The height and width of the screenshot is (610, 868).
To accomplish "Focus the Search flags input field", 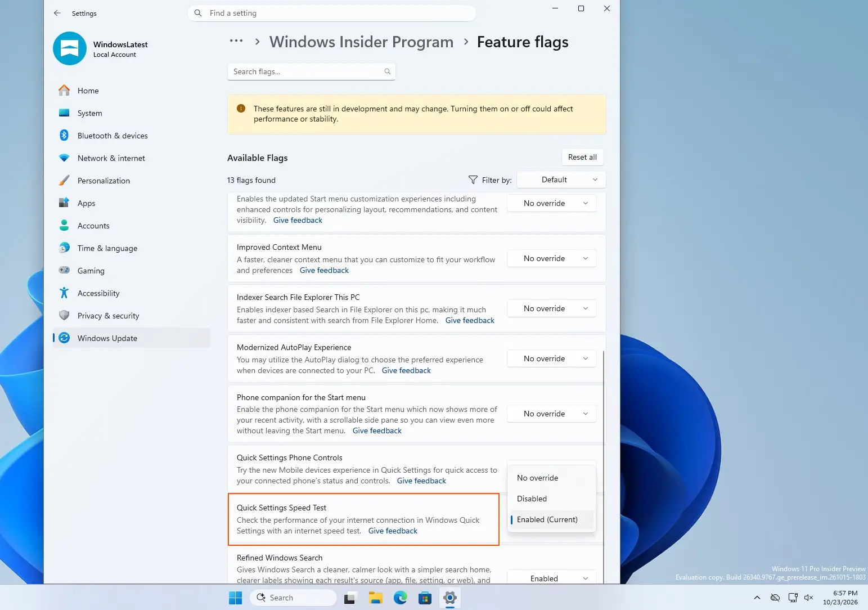I will (x=311, y=71).
